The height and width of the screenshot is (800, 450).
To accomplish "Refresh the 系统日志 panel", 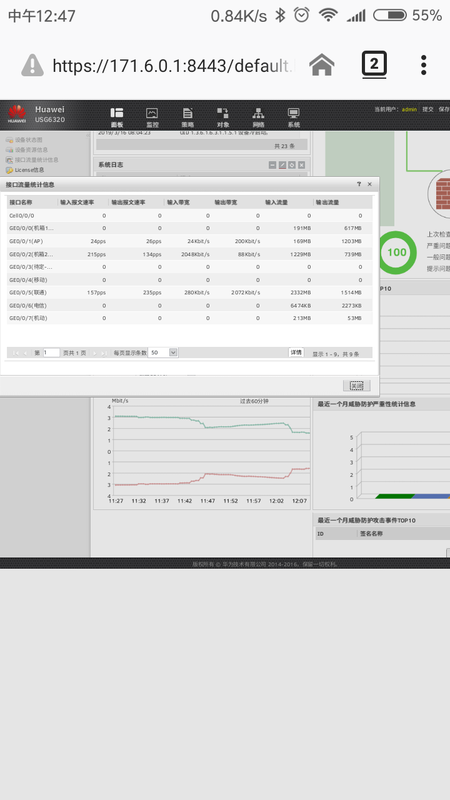I will [292, 165].
